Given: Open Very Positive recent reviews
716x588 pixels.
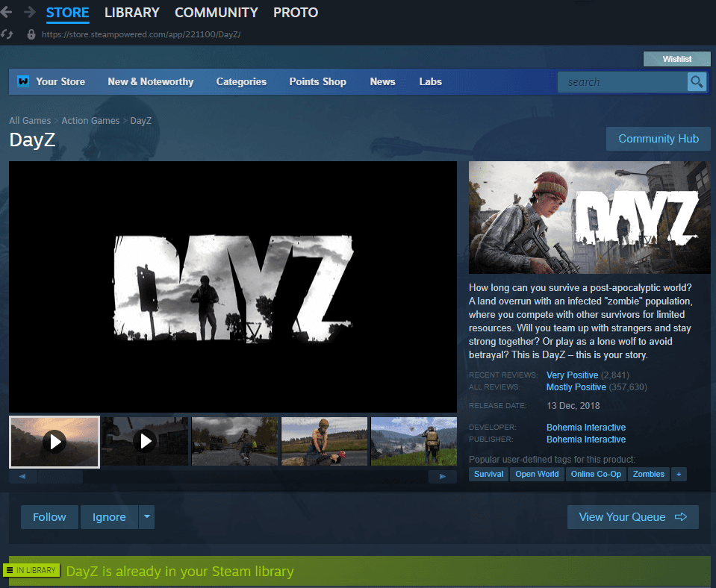Looking at the screenshot, I should click(x=572, y=375).
